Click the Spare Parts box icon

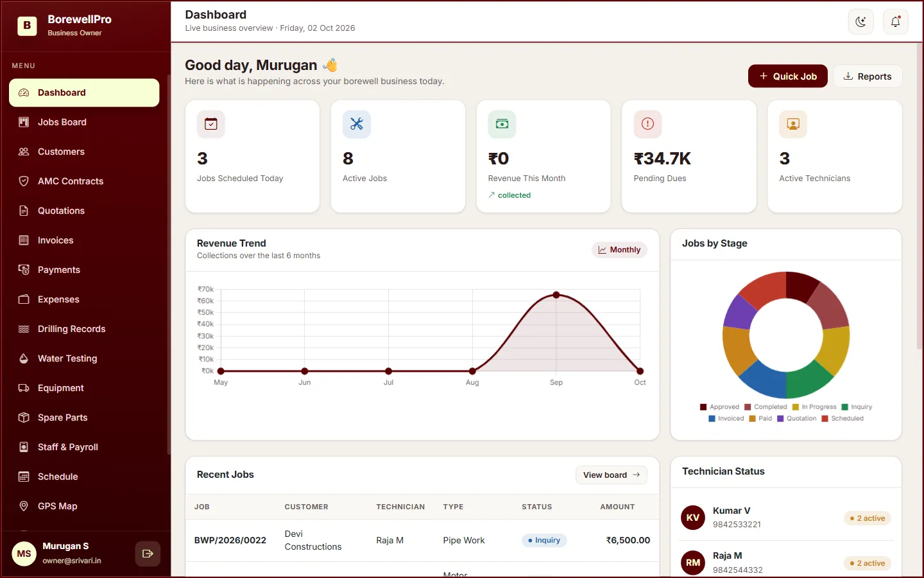[24, 417]
